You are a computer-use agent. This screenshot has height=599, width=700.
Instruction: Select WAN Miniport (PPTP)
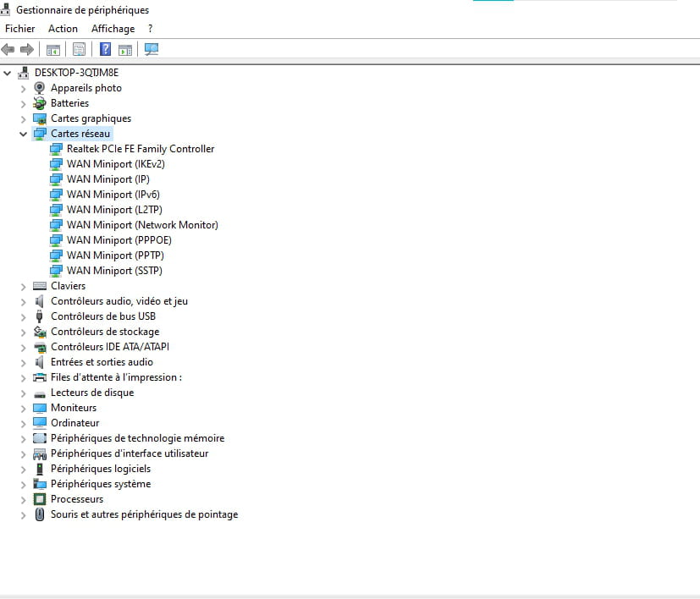[x=115, y=256]
